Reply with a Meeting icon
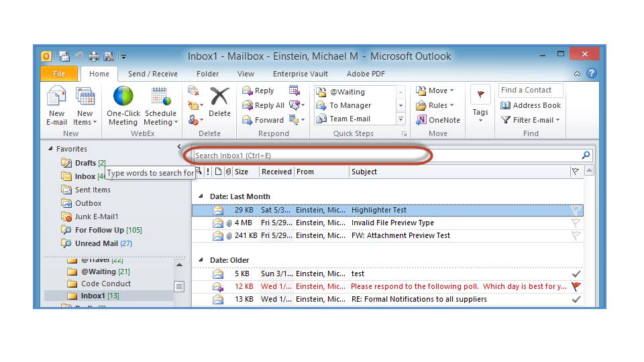The image size is (644, 362). click(294, 90)
